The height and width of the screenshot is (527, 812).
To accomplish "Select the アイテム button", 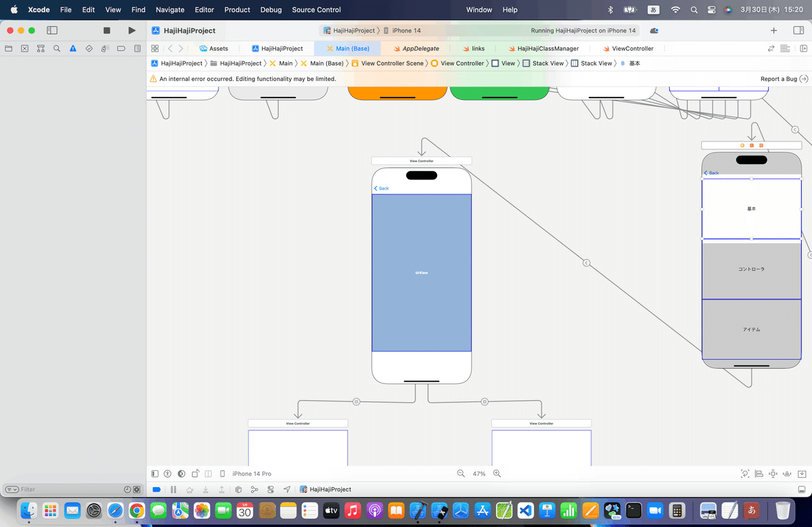I will pos(751,329).
